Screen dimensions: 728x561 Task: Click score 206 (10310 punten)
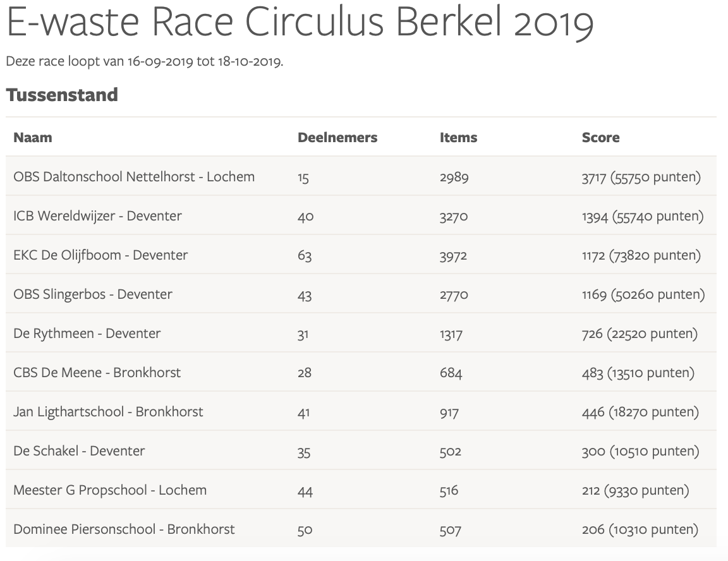640,529
